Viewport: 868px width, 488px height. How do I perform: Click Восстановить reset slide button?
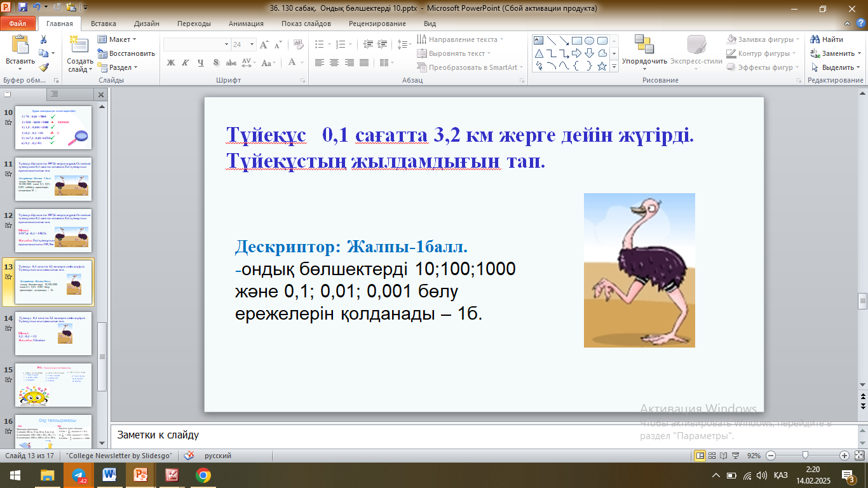tap(126, 53)
